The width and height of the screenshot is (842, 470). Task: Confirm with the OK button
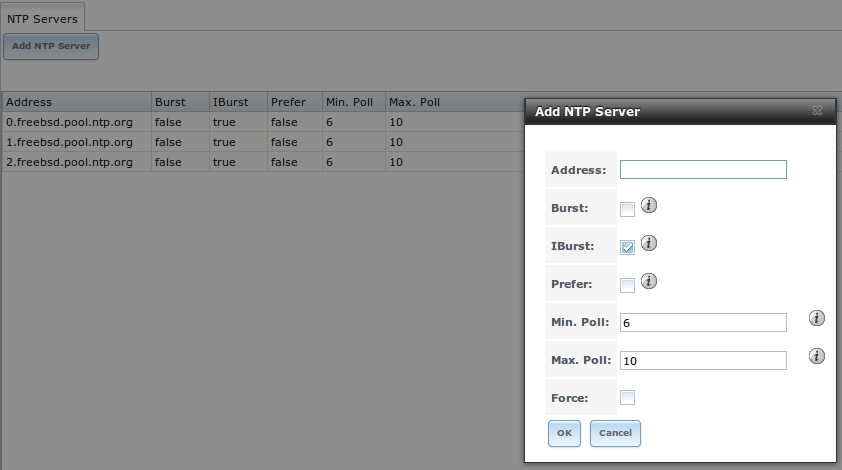(564, 433)
